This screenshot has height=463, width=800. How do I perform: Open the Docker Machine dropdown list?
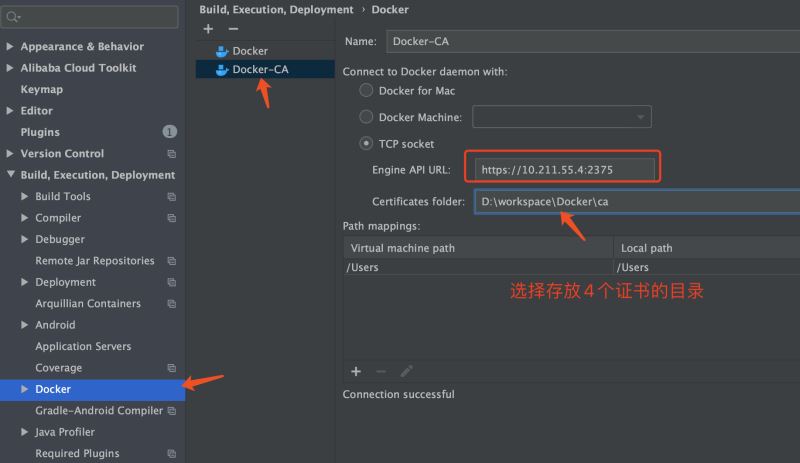click(561, 117)
